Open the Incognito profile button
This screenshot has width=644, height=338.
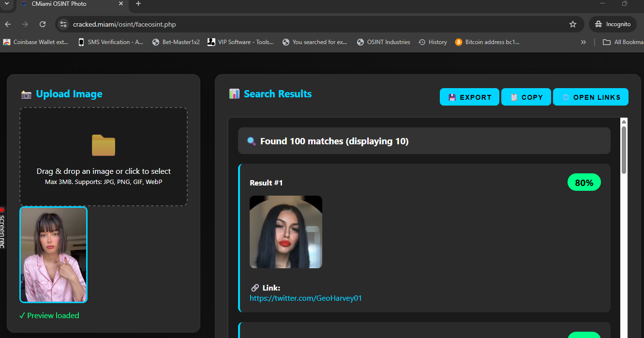(613, 24)
